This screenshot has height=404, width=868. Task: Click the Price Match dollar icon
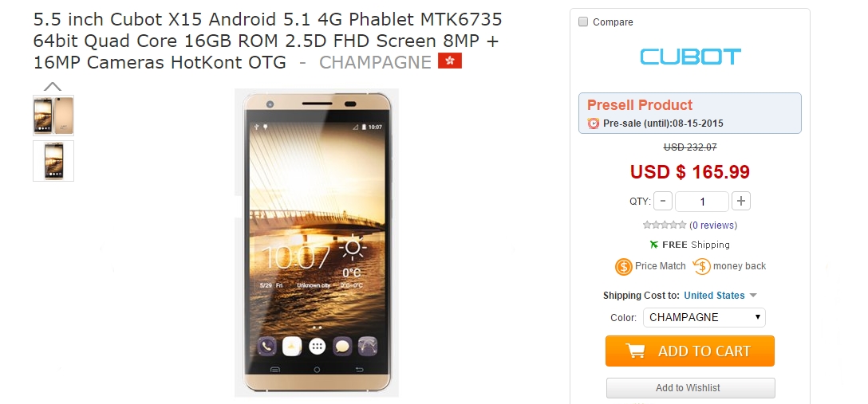pos(623,266)
